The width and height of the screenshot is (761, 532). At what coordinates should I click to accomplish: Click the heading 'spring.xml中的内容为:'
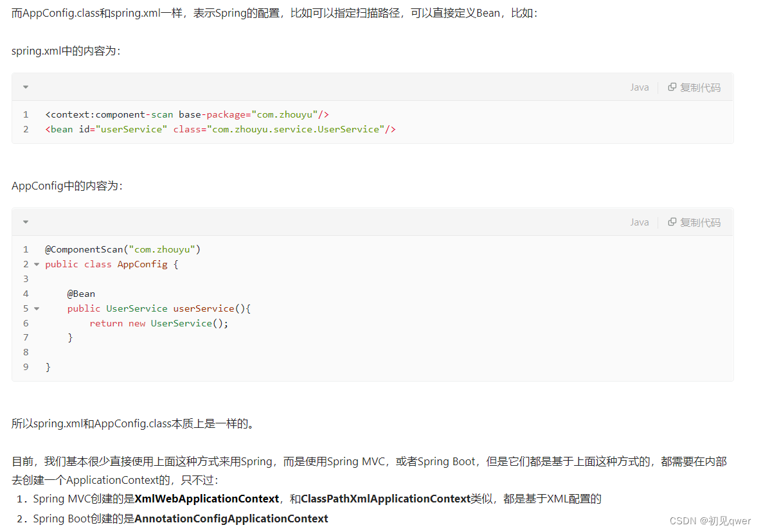[x=66, y=51]
